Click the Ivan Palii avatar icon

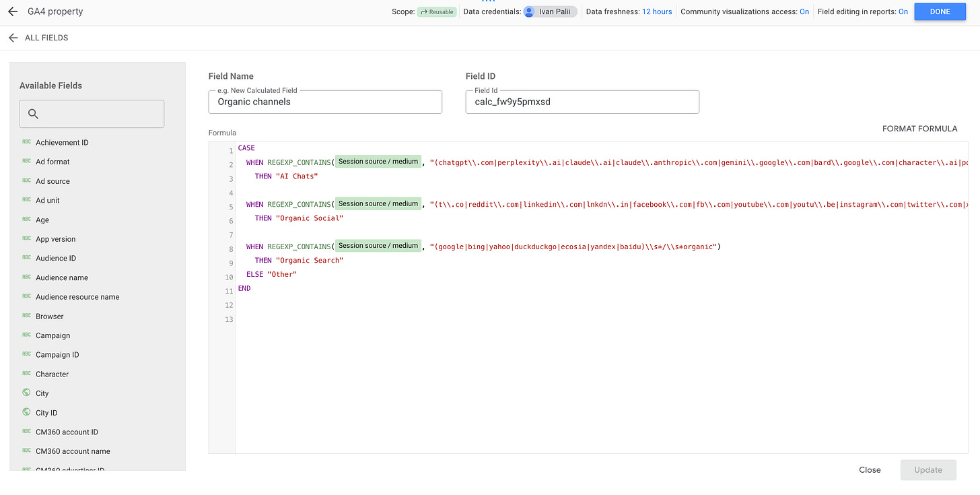coord(529,11)
